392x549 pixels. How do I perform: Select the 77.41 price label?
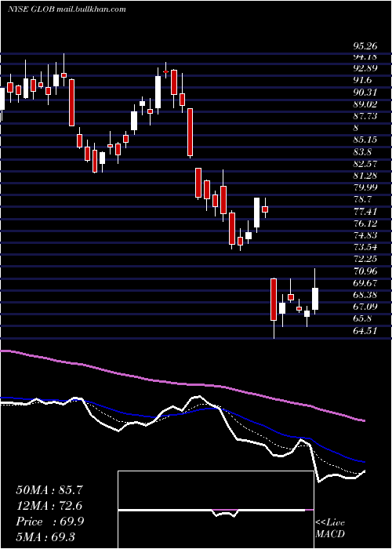pos(365,212)
